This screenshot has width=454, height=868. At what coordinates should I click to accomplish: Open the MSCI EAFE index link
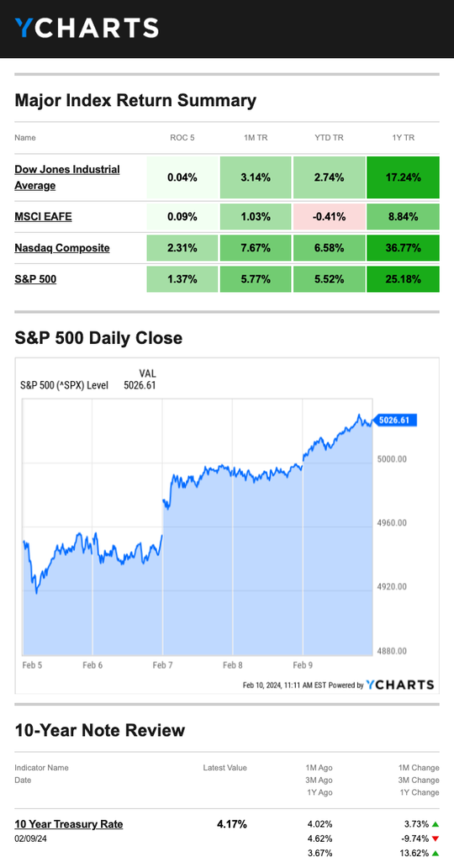[43, 216]
